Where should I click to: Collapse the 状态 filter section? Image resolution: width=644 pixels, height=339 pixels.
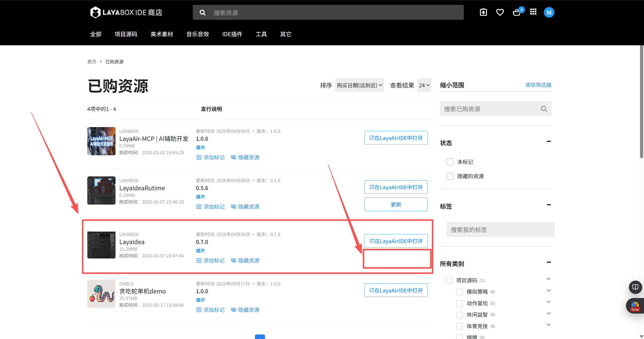pyautogui.click(x=549, y=141)
